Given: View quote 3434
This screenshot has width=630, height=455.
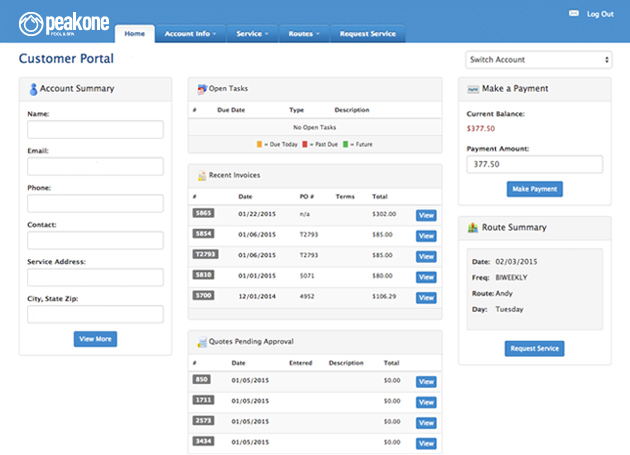Looking at the screenshot, I should point(426,443).
